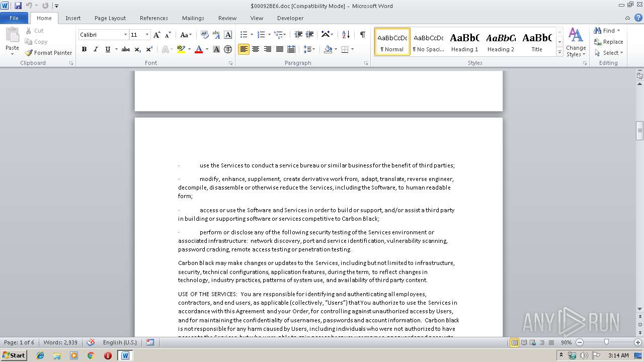This screenshot has width=644, height=362.
Task: Open the Change Styles dropdown
Action: [x=576, y=43]
